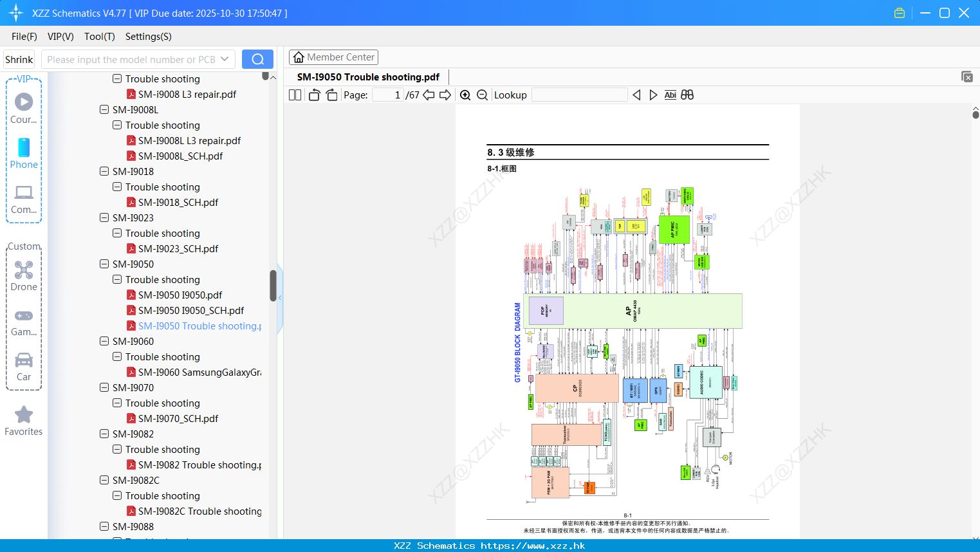Viewport: 980px width, 552px height.
Task: Click the toolbox icon in title bar
Action: point(900,13)
